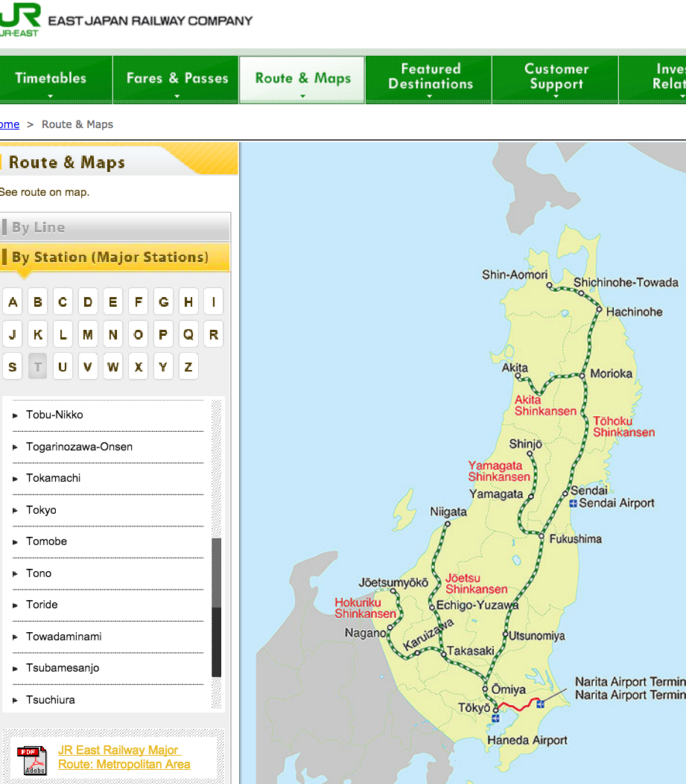
Task: Open the Featured Destinations menu
Action: [x=429, y=80]
